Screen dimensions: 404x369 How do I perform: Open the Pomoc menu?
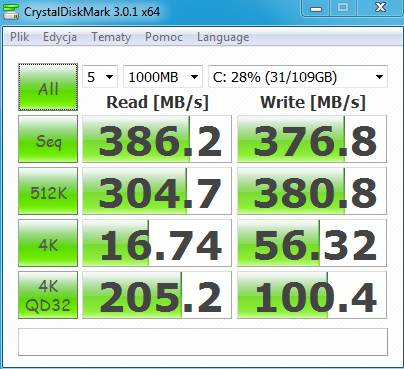pyautogui.click(x=164, y=37)
